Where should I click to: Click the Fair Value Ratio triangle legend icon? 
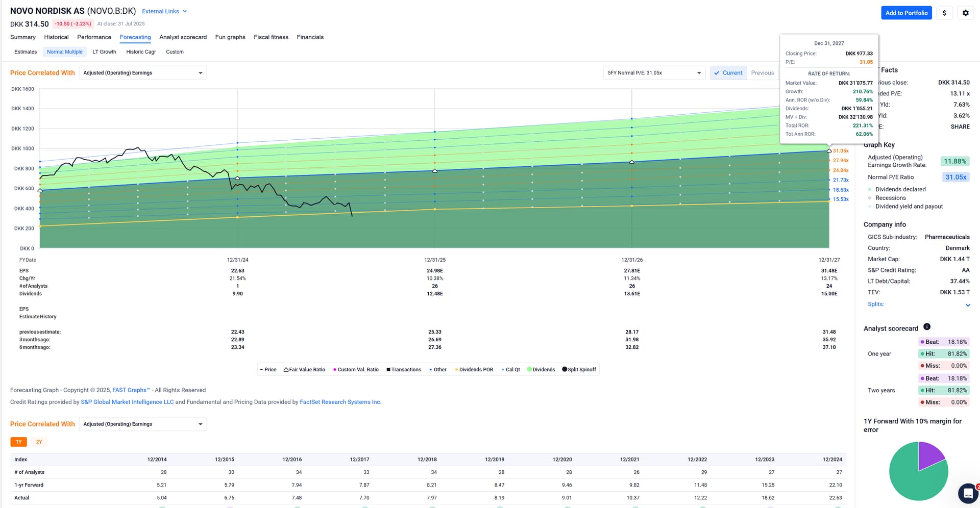(x=286, y=370)
